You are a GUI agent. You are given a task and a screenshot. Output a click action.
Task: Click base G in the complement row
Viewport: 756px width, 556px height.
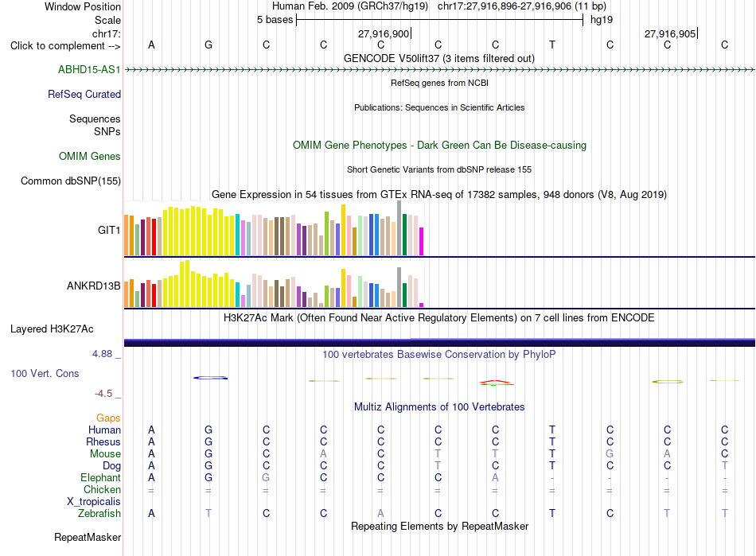[x=208, y=45]
